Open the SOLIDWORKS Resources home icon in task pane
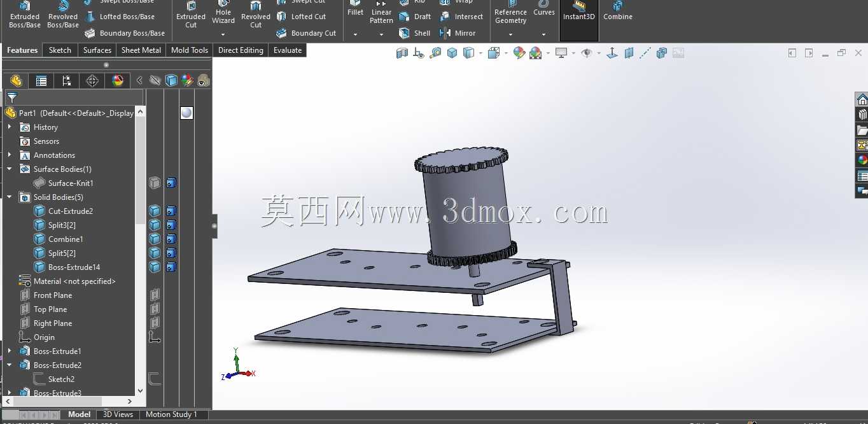Viewport: 868px width, 424px height. pyautogui.click(x=862, y=99)
